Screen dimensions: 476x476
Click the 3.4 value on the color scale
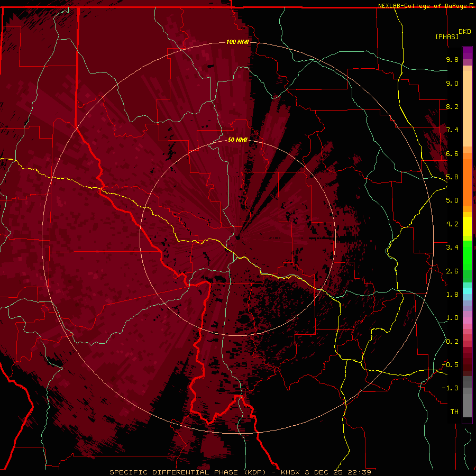pyautogui.click(x=452, y=248)
